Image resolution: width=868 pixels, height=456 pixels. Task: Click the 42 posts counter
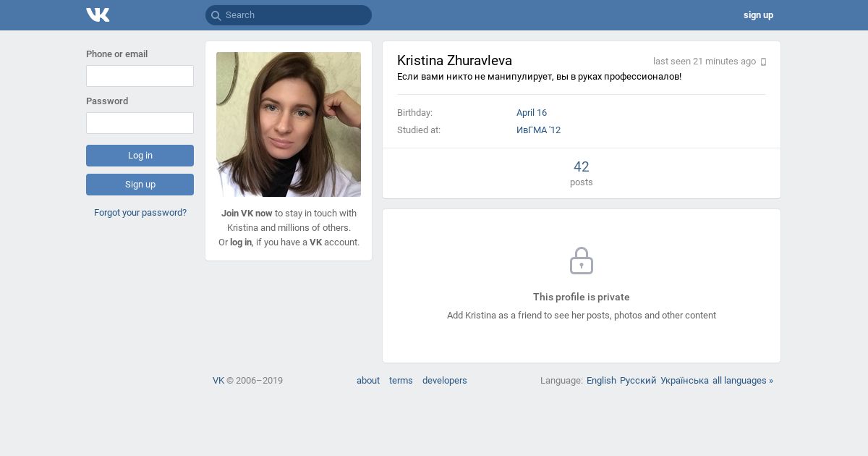point(581,173)
